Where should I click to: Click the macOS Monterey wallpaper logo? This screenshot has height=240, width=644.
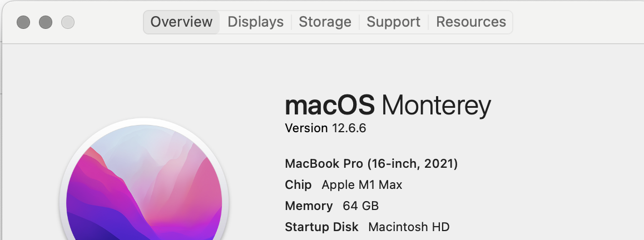coord(144,181)
